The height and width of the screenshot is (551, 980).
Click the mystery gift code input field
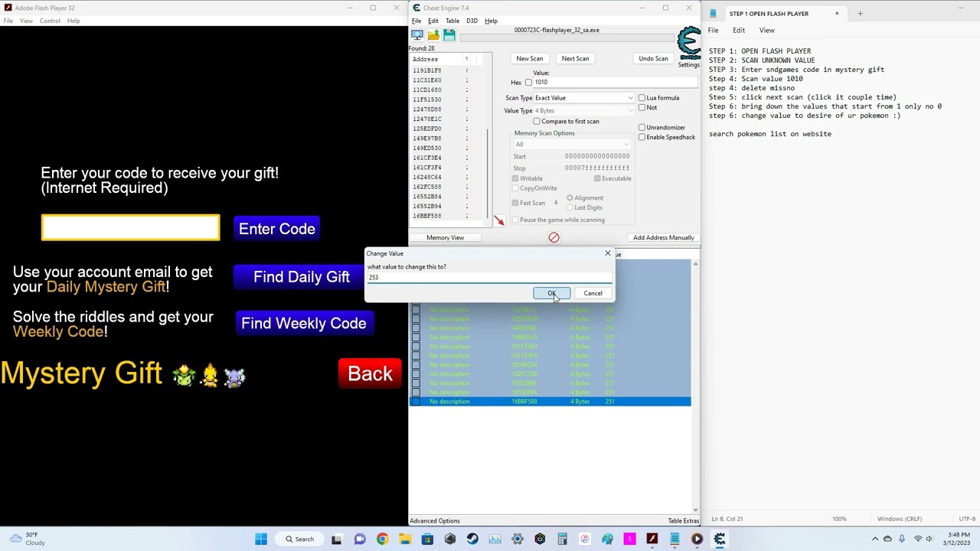(x=130, y=228)
